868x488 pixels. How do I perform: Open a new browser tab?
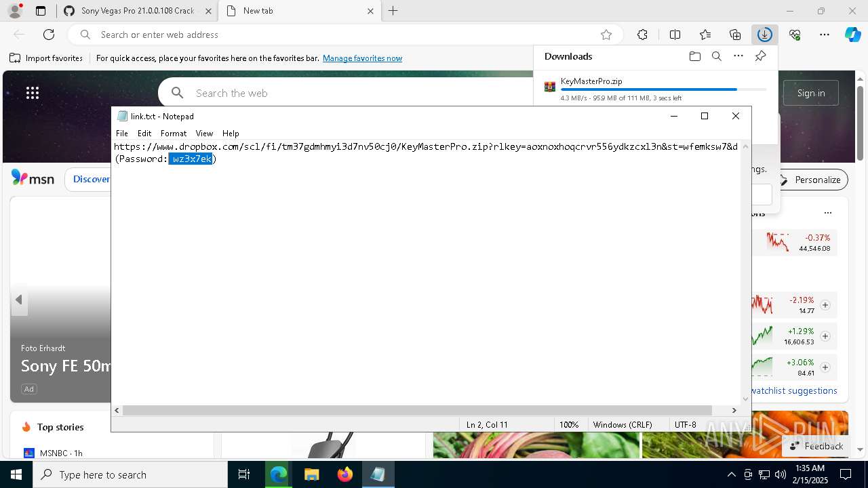(x=393, y=11)
